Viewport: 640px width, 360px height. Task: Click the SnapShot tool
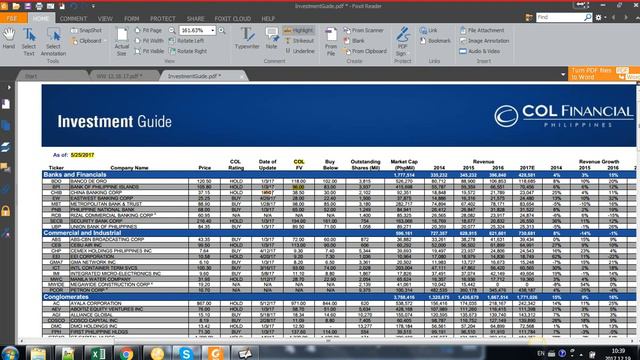coord(86,30)
